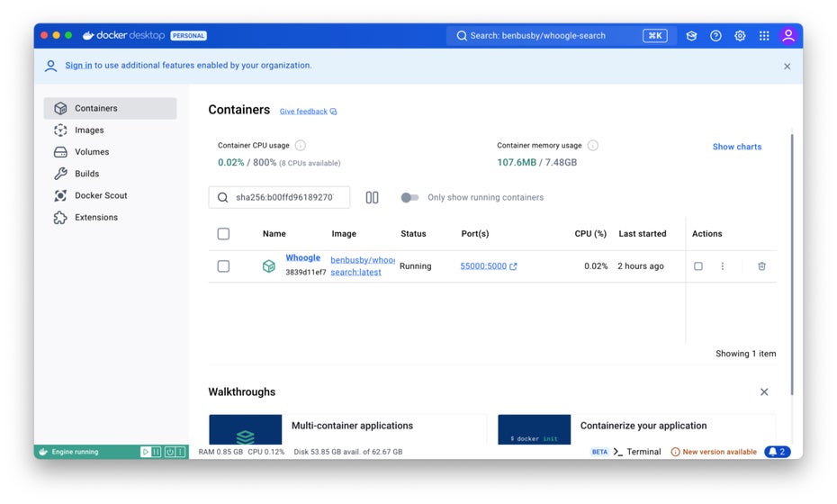Click the Learning center graduation cap icon
Viewport: 837px width, 504px height.
[x=691, y=36]
